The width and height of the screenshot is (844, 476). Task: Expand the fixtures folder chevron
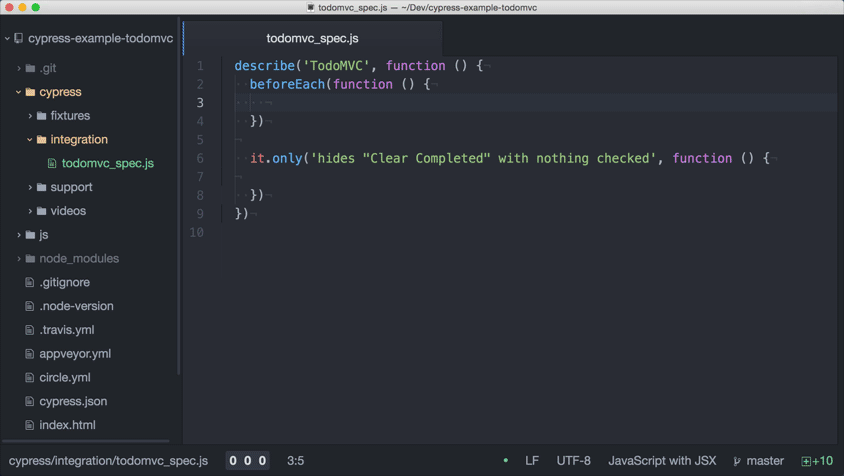click(30, 116)
